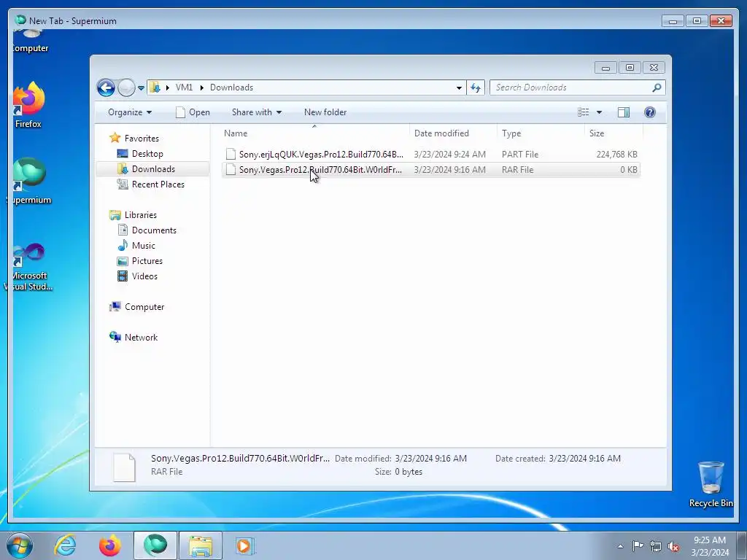
Task: Refresh the Downloads folder view
Action: (x=476, y=87)
